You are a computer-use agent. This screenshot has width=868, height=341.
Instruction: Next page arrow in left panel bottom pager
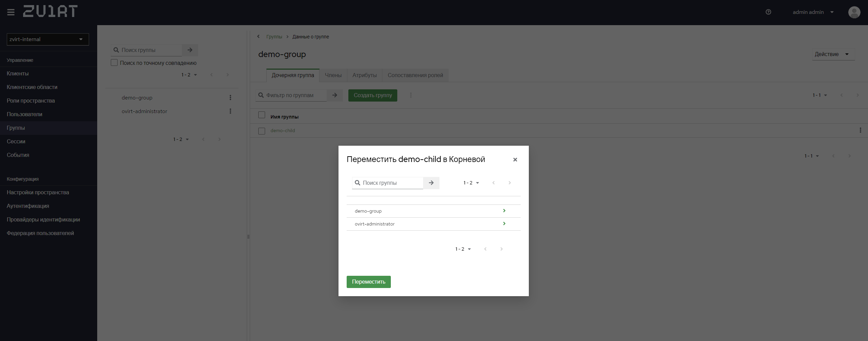click(x=219, y=139)
